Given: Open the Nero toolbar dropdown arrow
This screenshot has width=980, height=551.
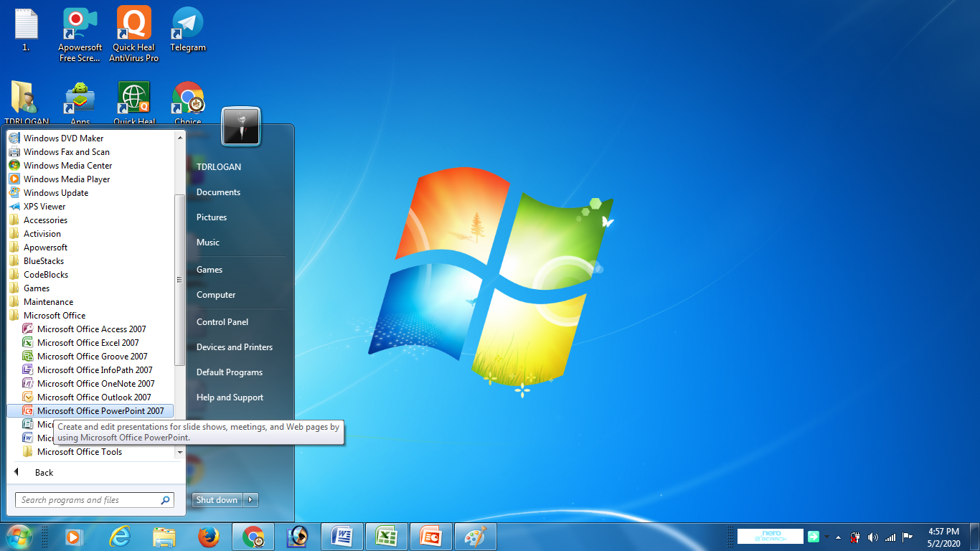Looking at the screenshot, I should click(826, 537).
